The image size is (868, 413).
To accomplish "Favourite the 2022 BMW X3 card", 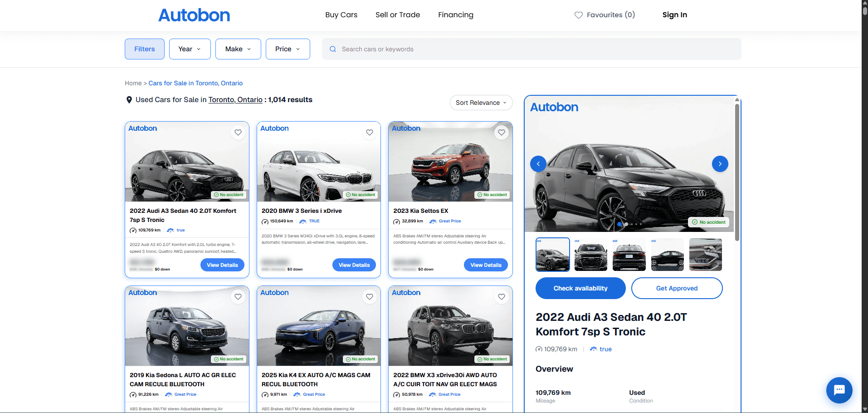I will [502, 297].
